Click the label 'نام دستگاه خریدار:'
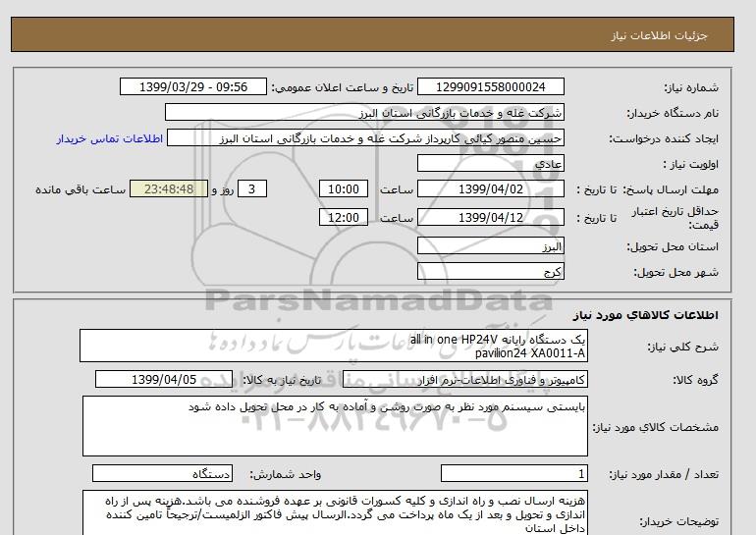756x535 pixels. coord(673,113)
